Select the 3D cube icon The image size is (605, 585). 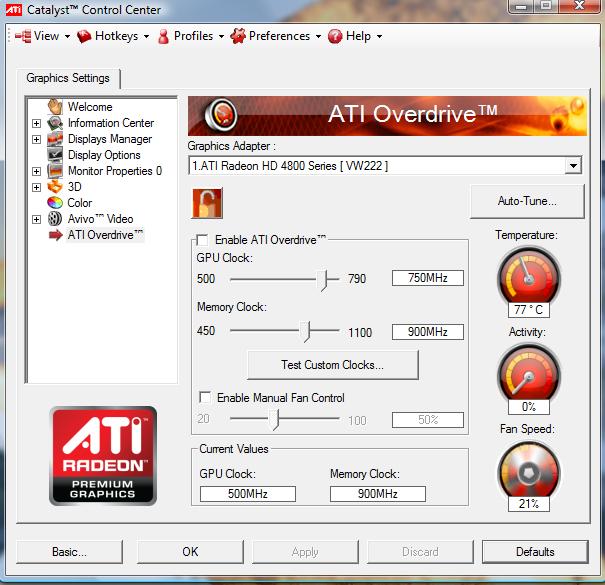coord(55,187)
